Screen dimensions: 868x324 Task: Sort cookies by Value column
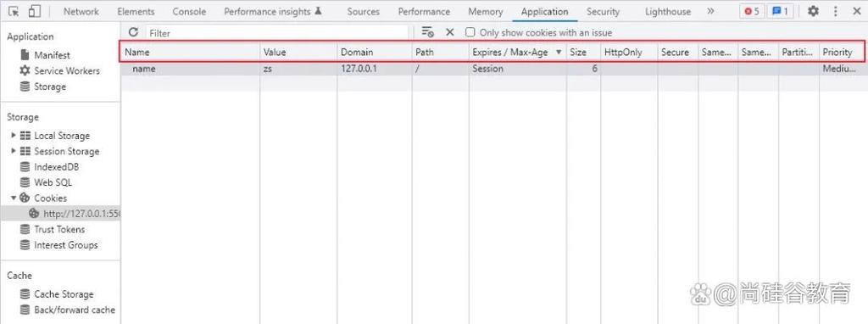pyautogui.click(x=298, y=52)
